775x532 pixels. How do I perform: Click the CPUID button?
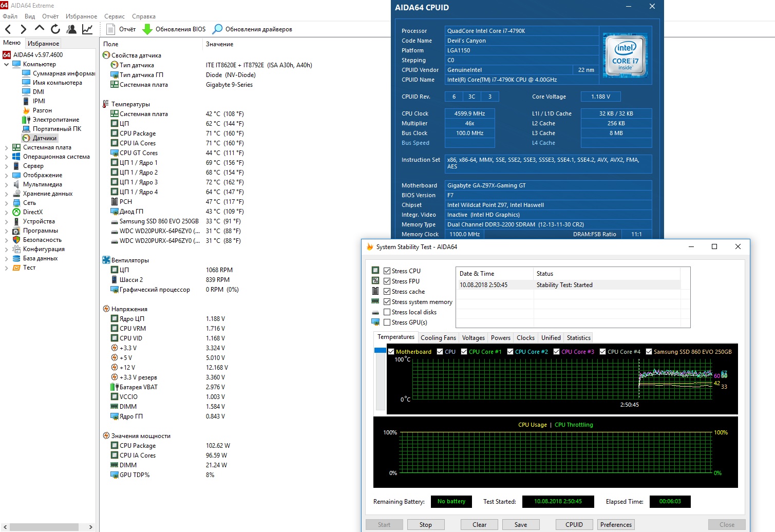click(574, 525)
